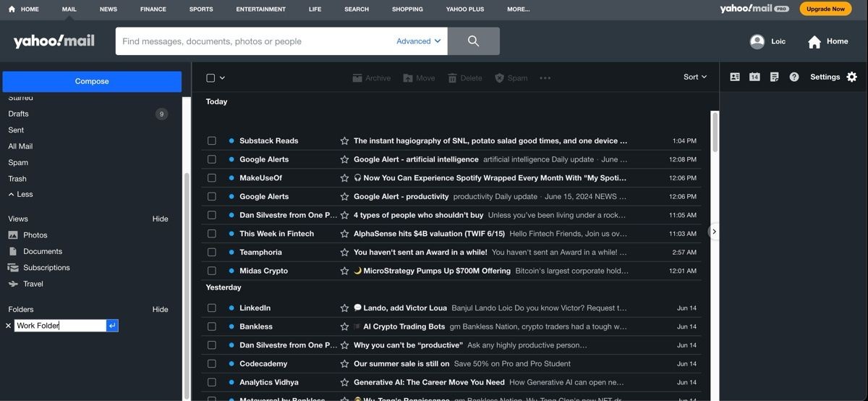
Task: Check the Google Alerts artificial intelligence email
Action: coord(212,159)
